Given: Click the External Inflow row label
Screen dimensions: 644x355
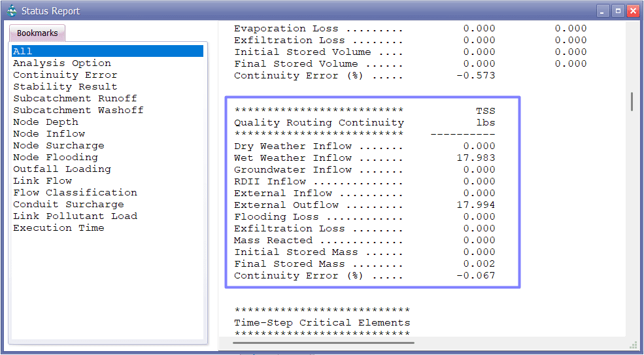Looking at the screenshot, I should pos(283,193).
